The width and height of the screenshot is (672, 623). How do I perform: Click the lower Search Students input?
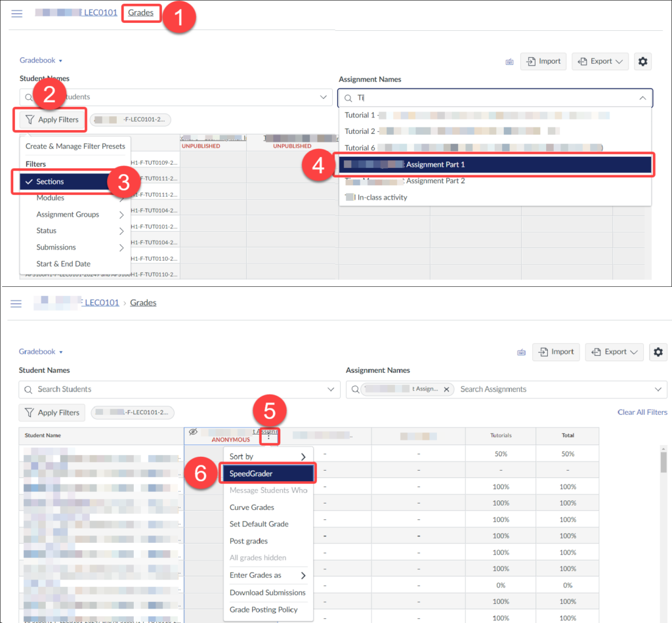click(179, 389)
